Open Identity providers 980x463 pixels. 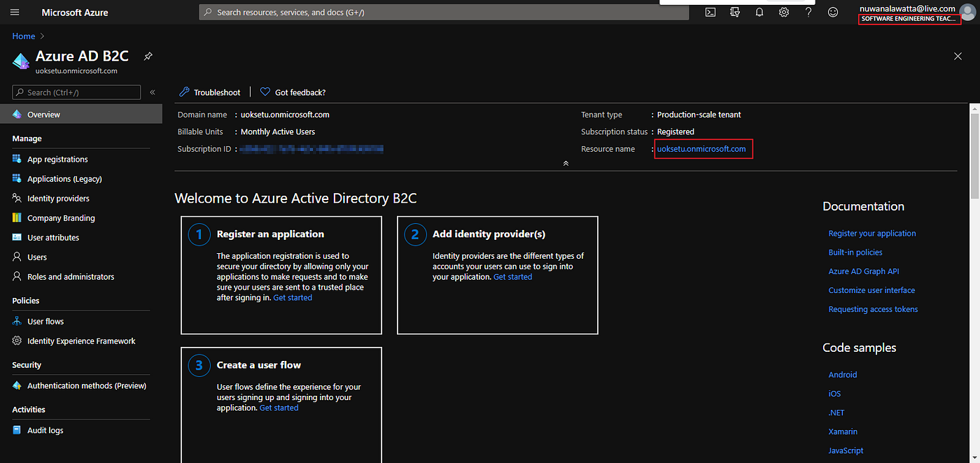(58, 199)
